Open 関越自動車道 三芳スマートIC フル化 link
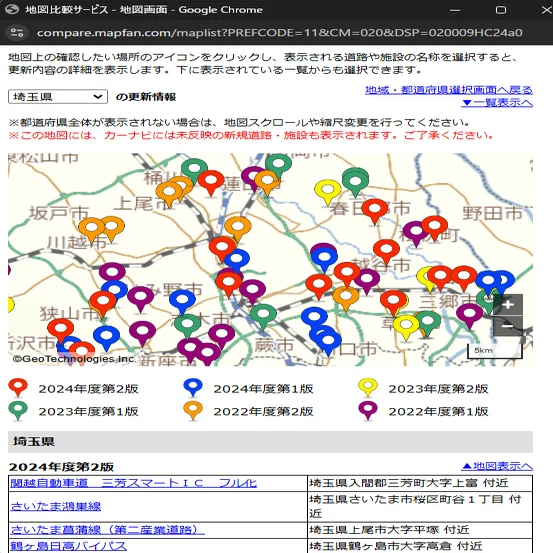 click(x=134, y=483)
